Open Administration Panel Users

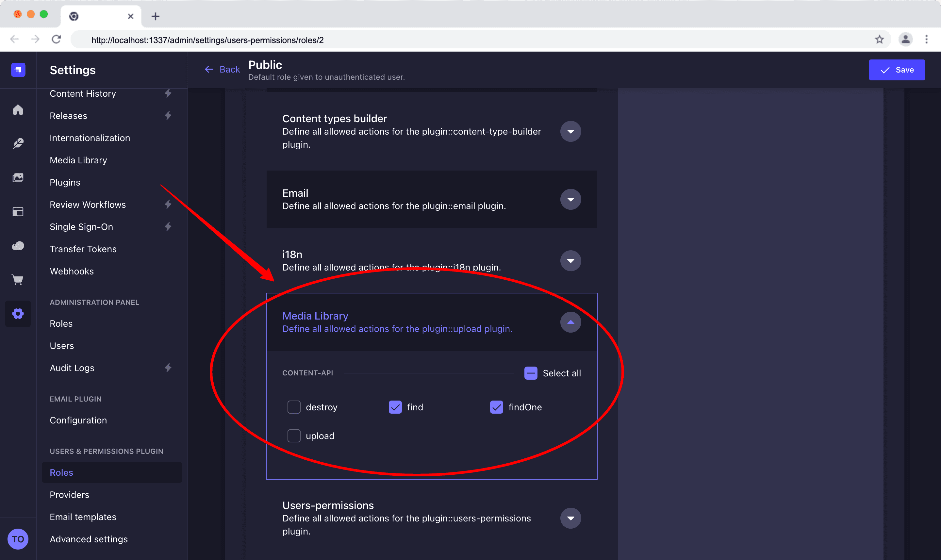pyautogui.click(x=62, y=346)
